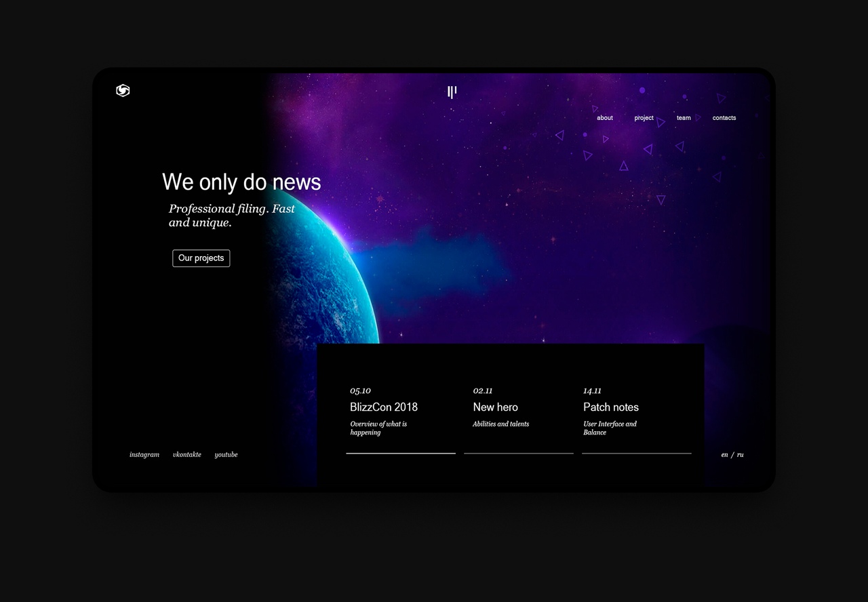Viewport: 868px width, 602px height.
Task: Click progress line under New hero
Action: click(519, 453)
